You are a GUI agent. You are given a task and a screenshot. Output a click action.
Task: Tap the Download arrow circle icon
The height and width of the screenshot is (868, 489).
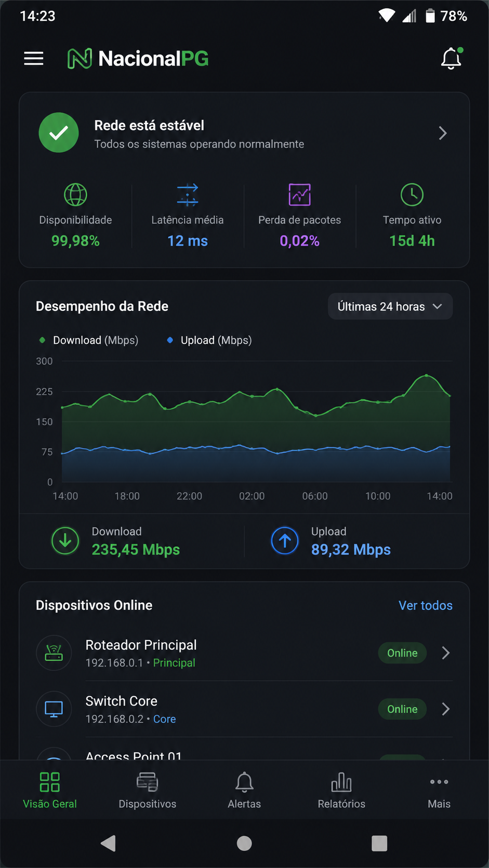[x=65, y=540]
